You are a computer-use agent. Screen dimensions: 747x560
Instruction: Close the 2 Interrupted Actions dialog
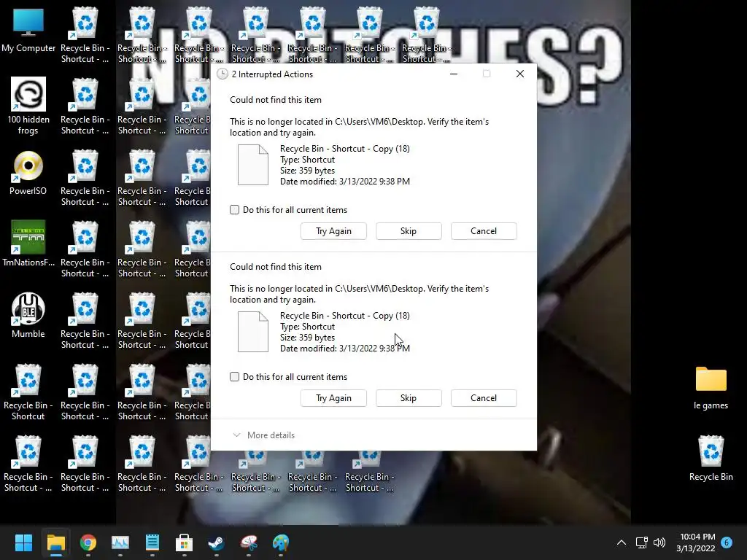[520, 74]
